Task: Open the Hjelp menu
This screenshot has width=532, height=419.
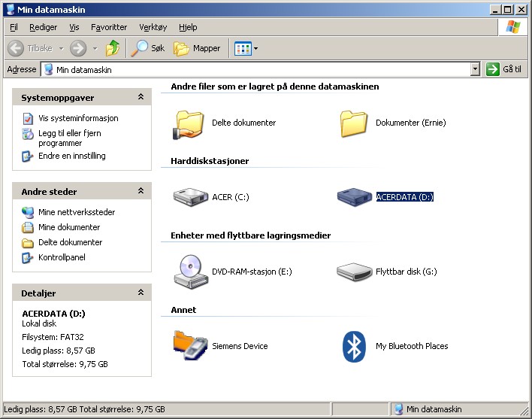Action: click(x=188, y=27)
